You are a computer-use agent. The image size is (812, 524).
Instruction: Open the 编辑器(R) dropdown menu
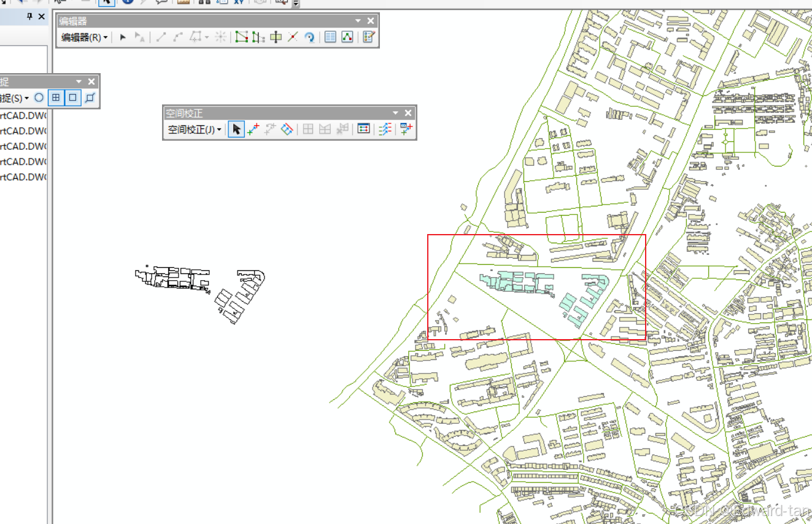(x=84, y=37)
